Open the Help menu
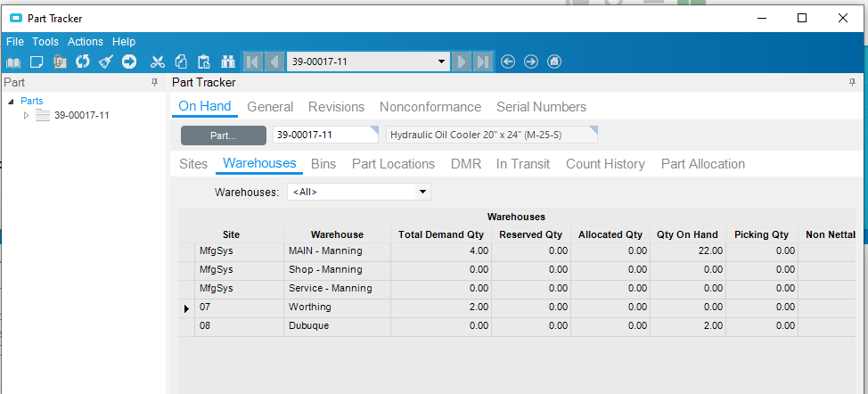The height and width of the screenshot is (394, 868). tap(124, 42)
